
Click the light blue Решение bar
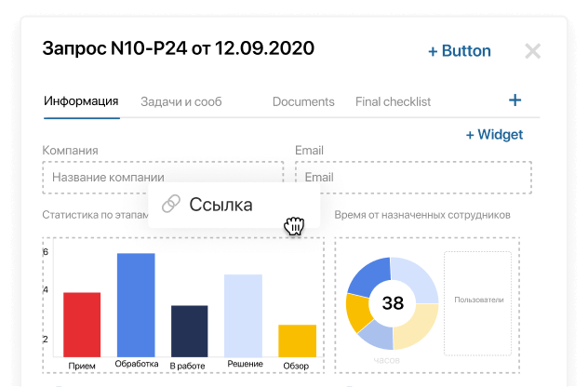(x=243, y=314)
